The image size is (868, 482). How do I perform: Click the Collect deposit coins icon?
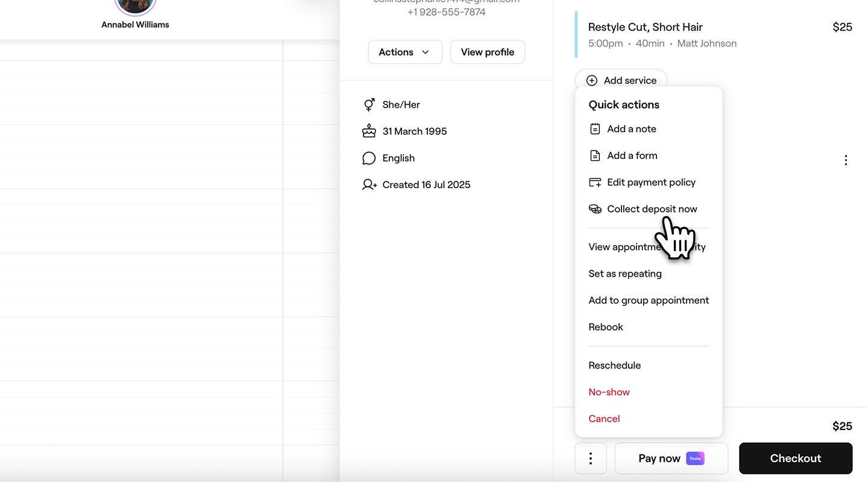[595, 209]
